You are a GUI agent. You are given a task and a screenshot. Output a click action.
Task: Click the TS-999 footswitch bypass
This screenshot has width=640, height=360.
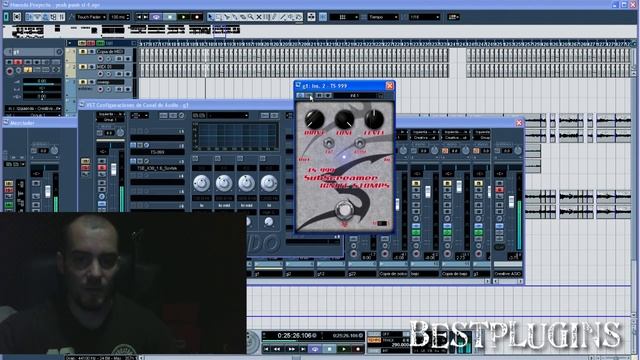coord(344,210)
